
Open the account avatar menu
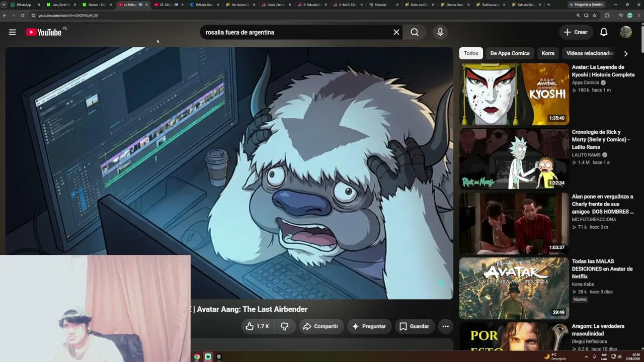626,32
